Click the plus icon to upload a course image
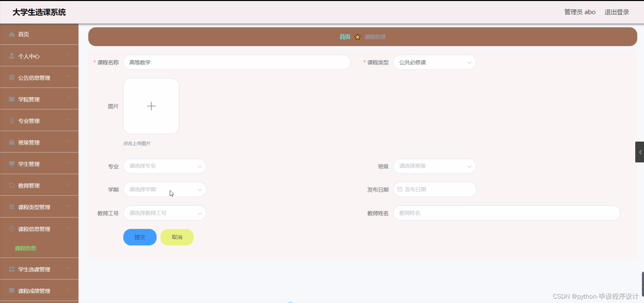The height and width of the screenshot is (303, 644). coord(151,106)
